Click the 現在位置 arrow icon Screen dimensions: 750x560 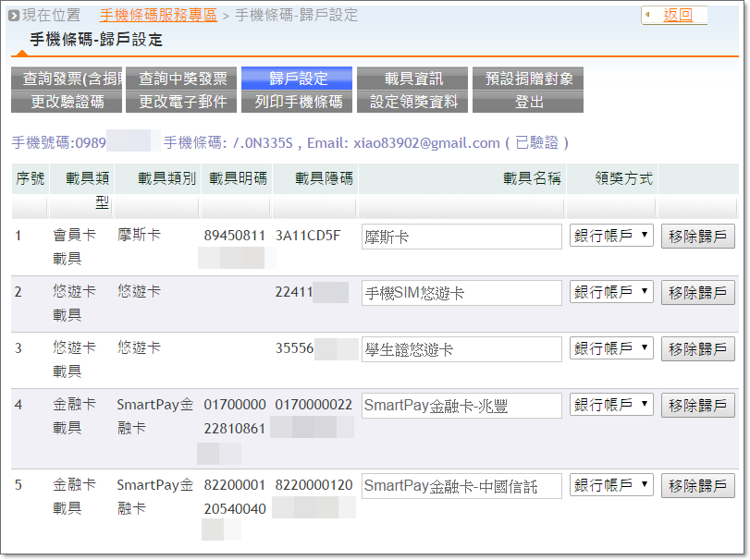pos(14,16)
